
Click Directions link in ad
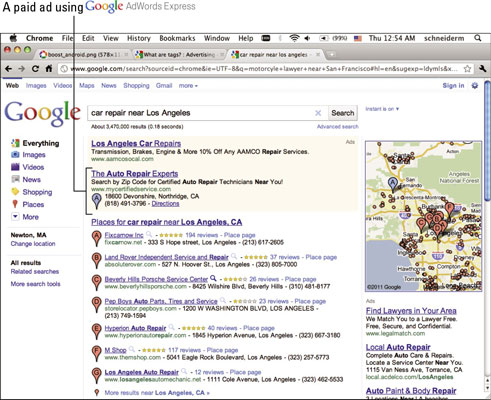pyautogui.click(x=165, y=203)
